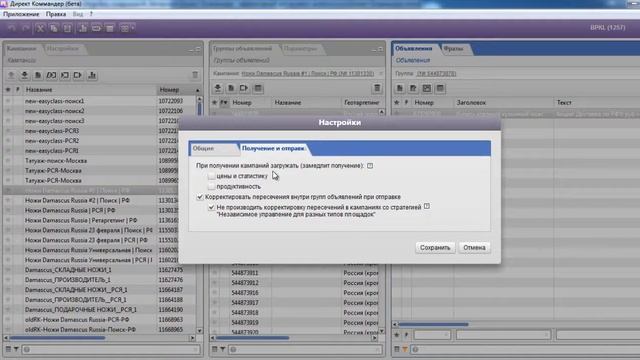
Task: Click the 'Заголовок' column header in ads table
Action: pos(471,102)
